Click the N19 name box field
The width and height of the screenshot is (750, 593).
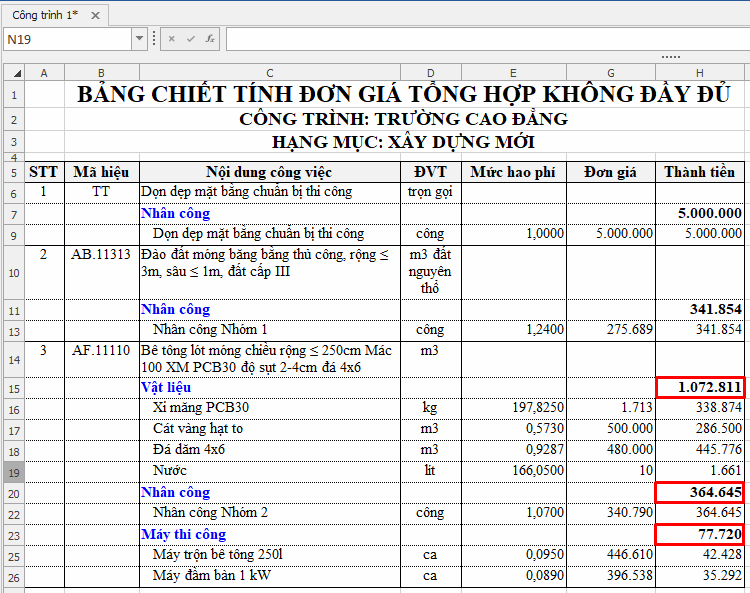(68, 39)
